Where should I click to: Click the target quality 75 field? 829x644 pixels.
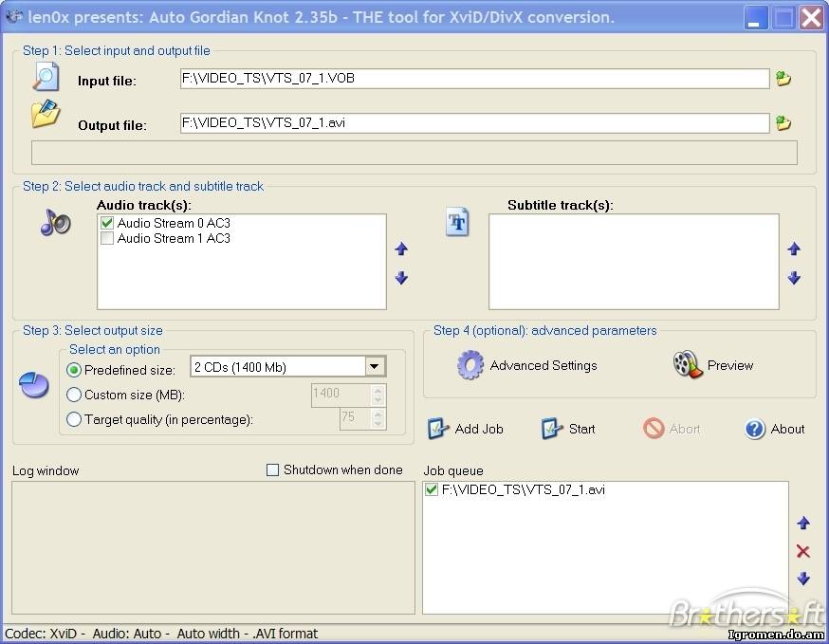(x=355, y=418)
